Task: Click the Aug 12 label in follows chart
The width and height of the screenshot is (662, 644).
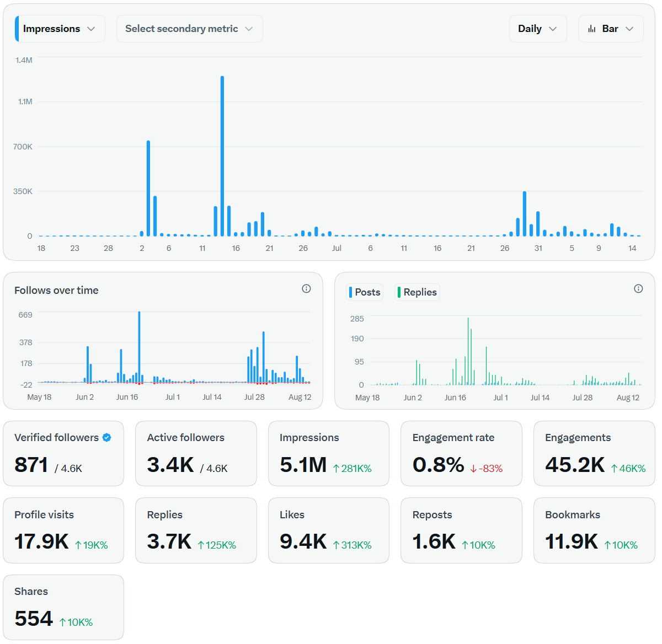Action: [300, 397]
